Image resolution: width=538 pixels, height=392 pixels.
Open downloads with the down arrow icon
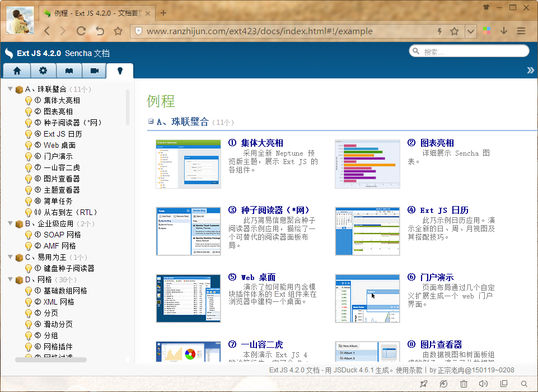[504, 31]
